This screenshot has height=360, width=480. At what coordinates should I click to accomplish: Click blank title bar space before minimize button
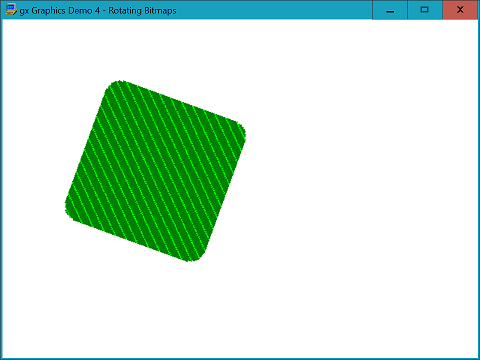273,10
